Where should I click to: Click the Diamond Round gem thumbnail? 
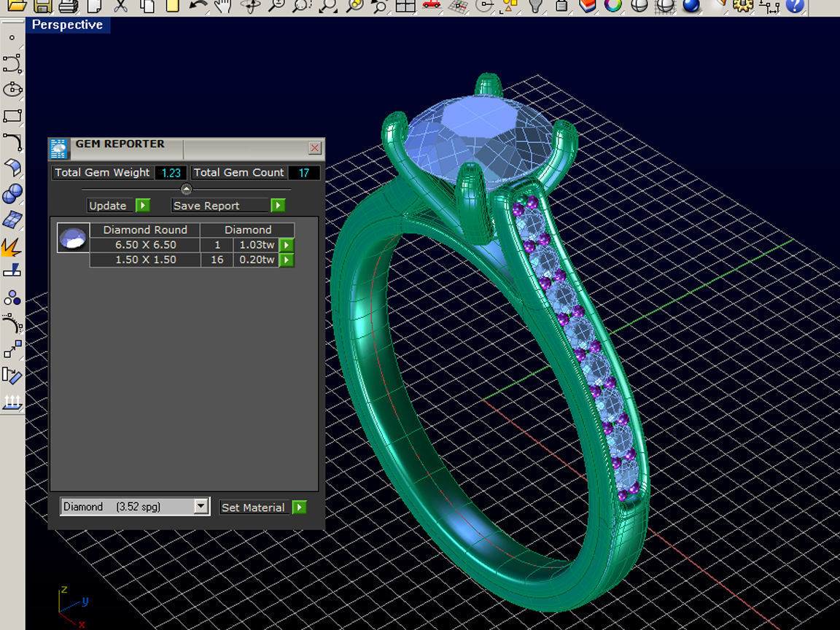(x=73, y=238)
